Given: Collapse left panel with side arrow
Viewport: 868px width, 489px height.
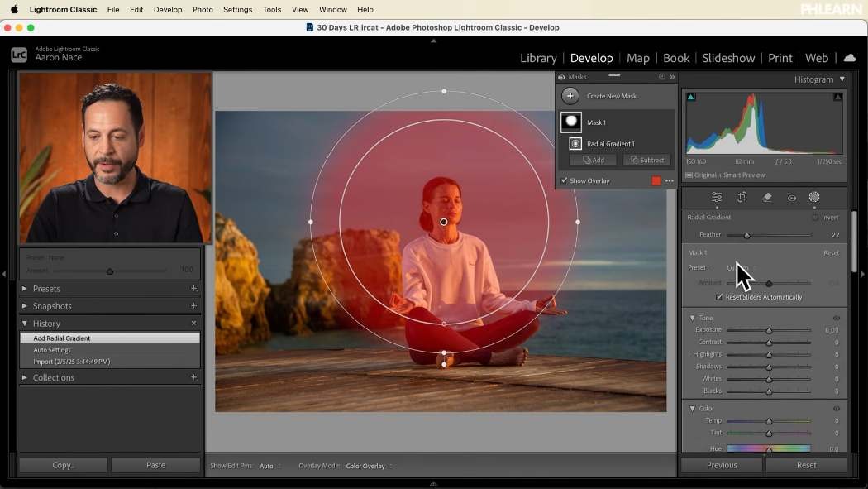Looking at the screenshot, I should [x=4, y=274].
